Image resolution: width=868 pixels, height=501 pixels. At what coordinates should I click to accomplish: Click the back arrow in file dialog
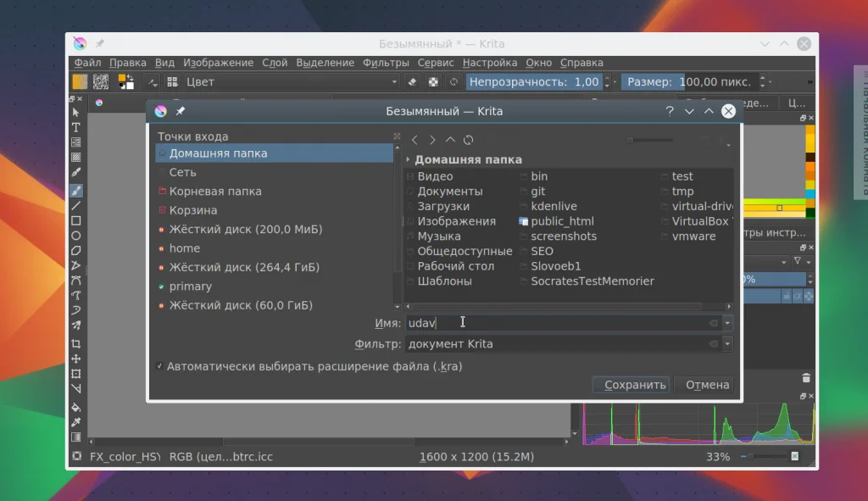(x=415, y=140)
